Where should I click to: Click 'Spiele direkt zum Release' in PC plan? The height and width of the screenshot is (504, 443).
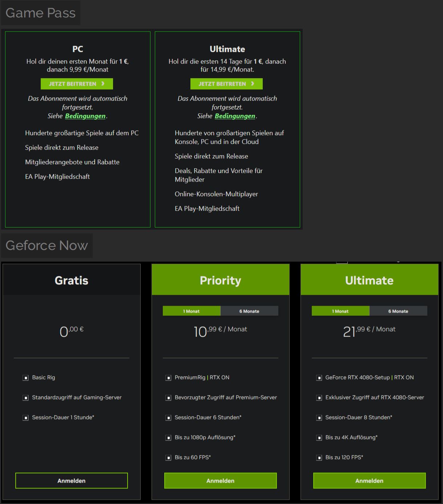[62, 148]
